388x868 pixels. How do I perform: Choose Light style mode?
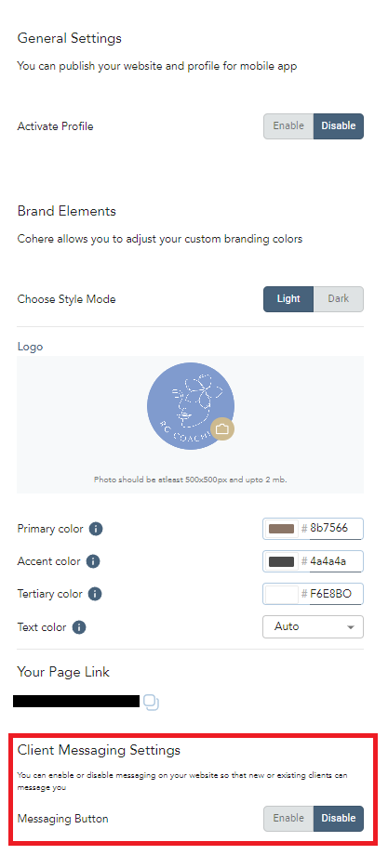tap(288, 299)
